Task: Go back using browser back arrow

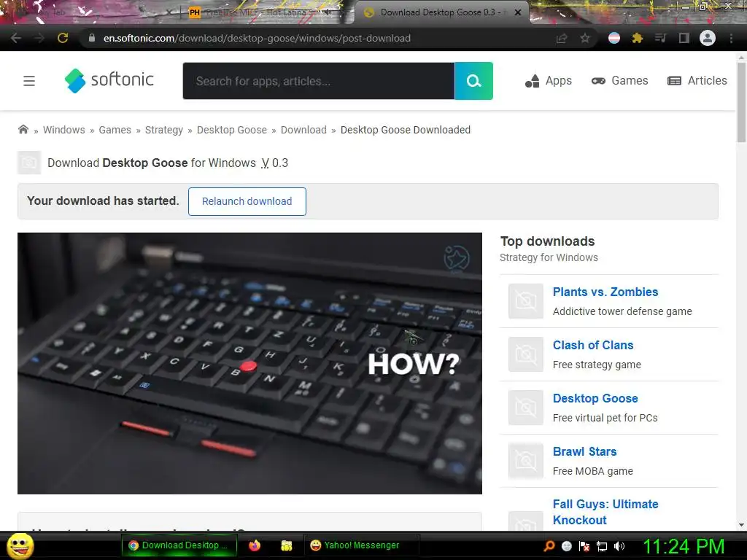Action: tap(16, 38)
